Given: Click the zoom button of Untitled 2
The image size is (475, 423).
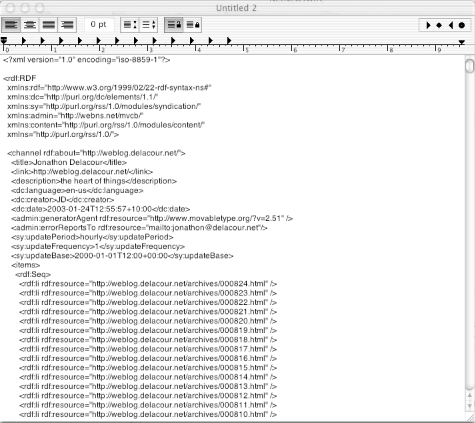Looking at the screenshot, I should [40, 8].
